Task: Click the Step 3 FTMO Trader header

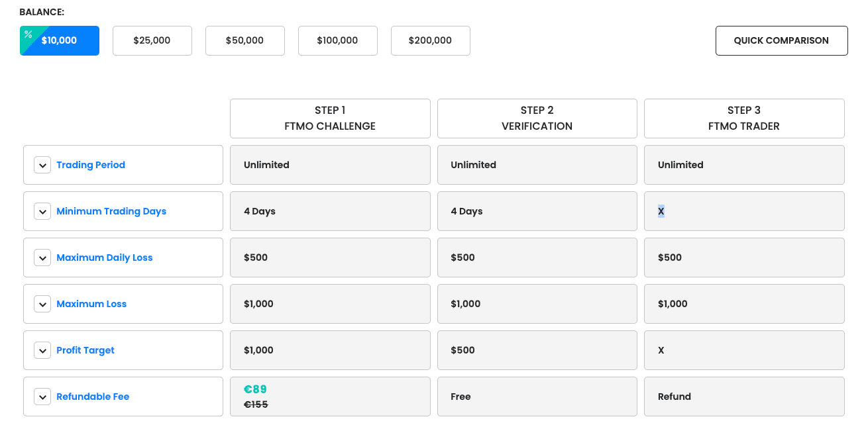Action: point(744,118)
